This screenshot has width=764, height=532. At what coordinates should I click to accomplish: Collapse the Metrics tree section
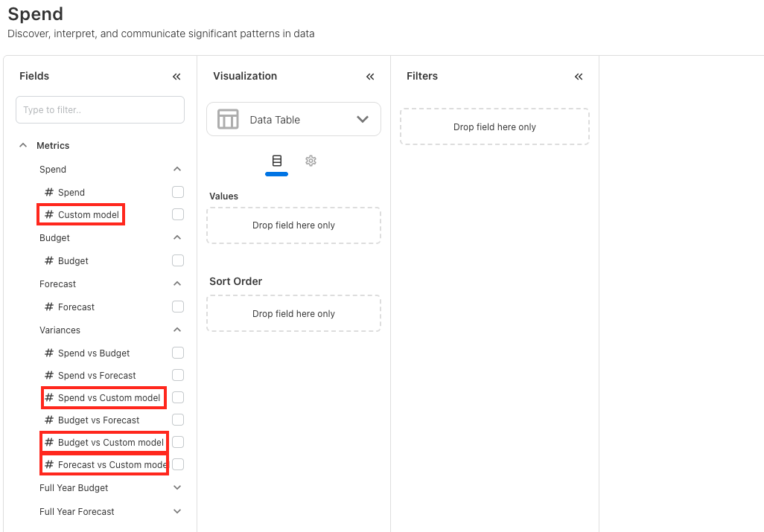tap(23, 146)
